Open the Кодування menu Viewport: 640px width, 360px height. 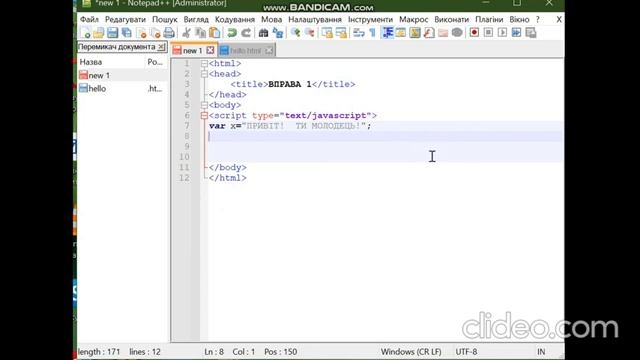point(235,20)
